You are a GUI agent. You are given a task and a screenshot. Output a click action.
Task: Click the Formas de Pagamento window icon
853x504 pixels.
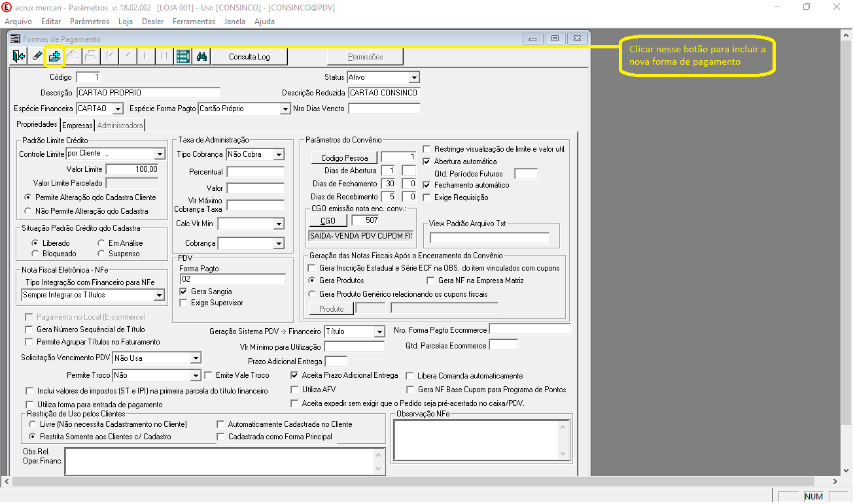click(x=15, y=39)
